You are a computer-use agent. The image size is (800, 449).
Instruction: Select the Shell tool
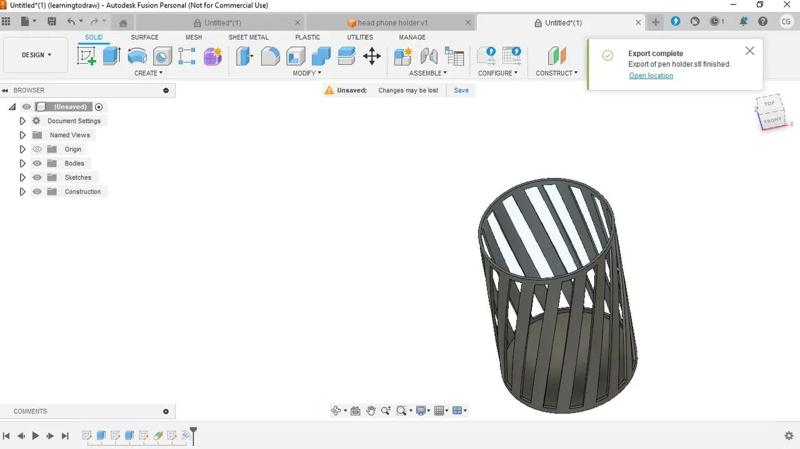pos(295,56)
